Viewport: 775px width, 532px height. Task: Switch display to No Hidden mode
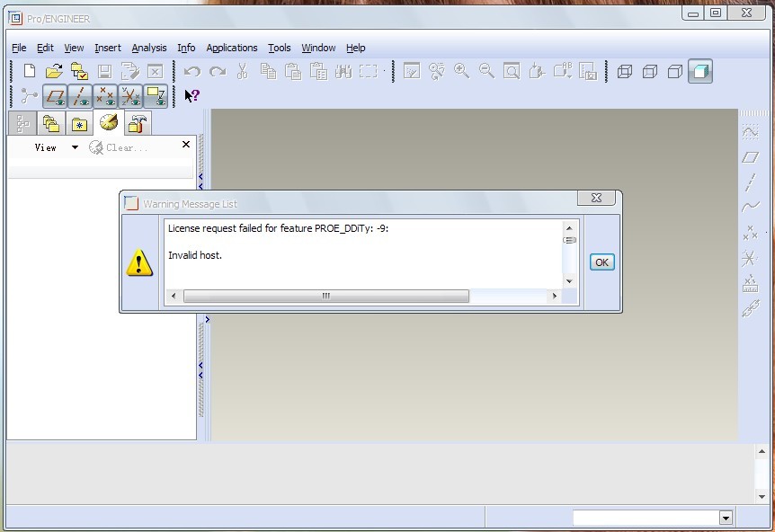pos(675,72)
